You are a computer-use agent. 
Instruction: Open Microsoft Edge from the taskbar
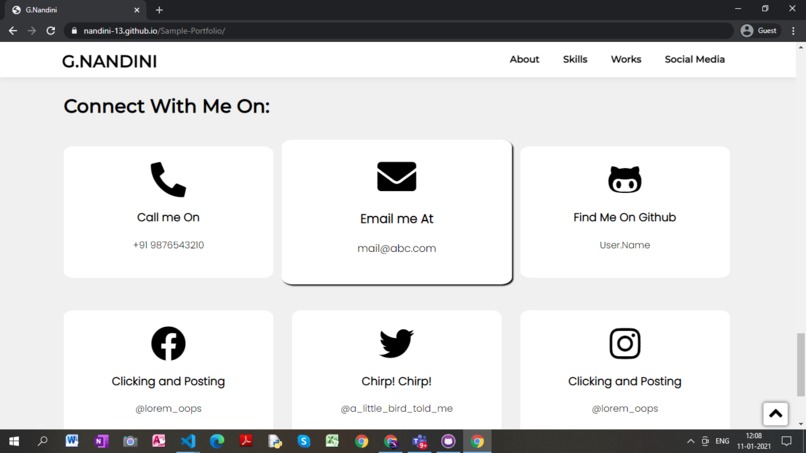pos(217,441)
